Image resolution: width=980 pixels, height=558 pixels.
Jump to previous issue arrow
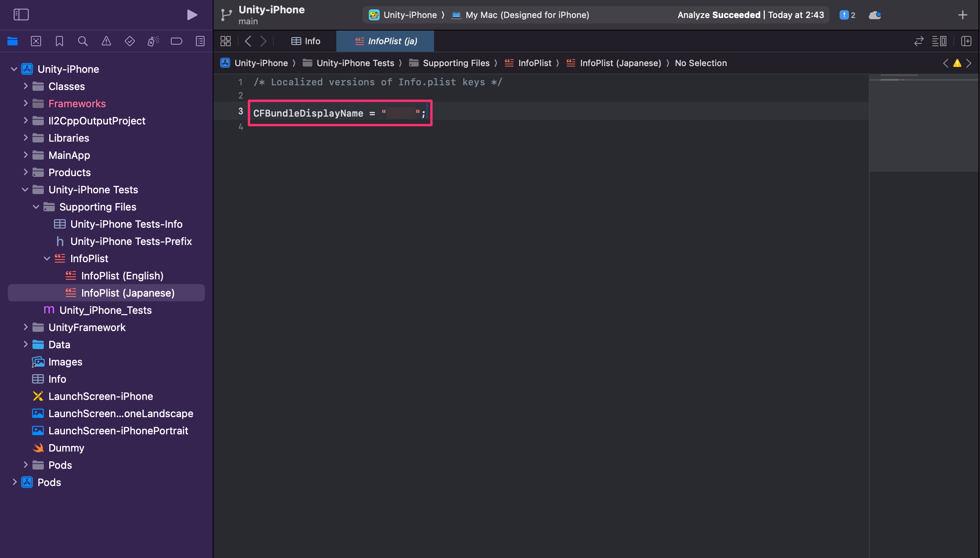click(946, 63)
